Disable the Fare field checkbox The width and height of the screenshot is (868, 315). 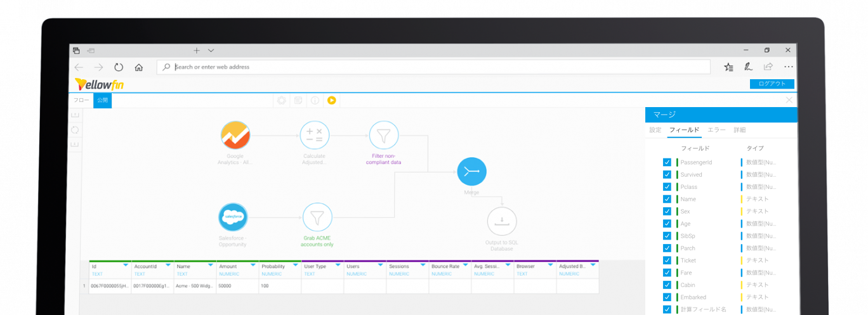click(x=667, y=273)
